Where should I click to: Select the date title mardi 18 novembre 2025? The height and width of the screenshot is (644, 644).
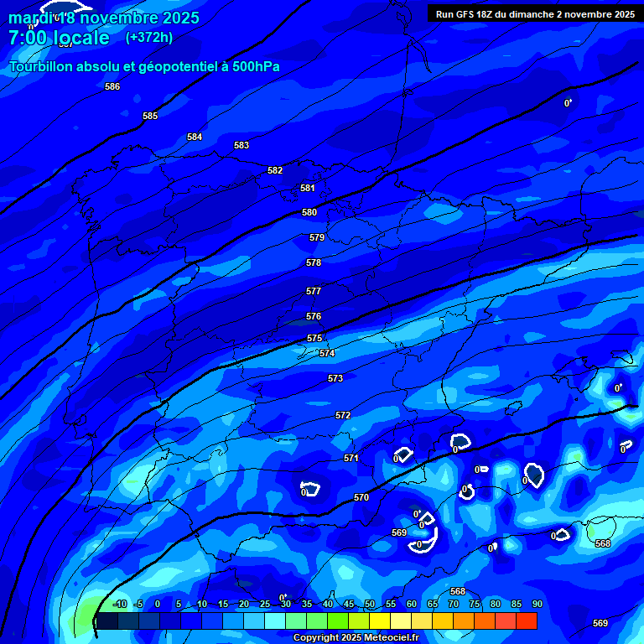point(104,18)
